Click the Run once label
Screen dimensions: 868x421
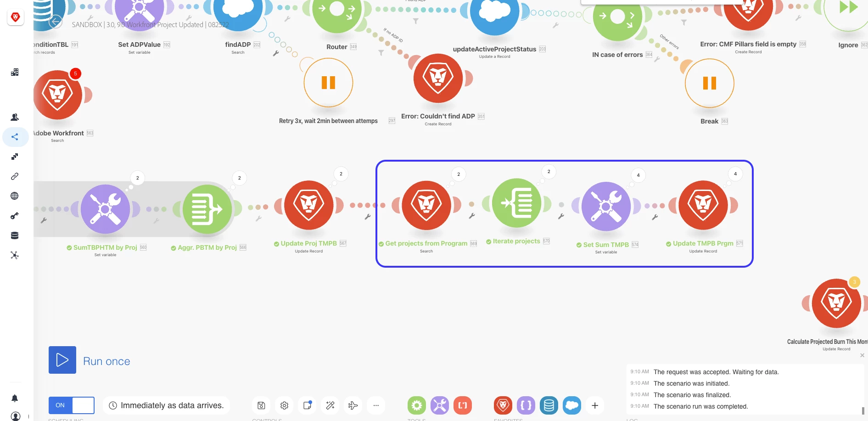tap(106, 361)
